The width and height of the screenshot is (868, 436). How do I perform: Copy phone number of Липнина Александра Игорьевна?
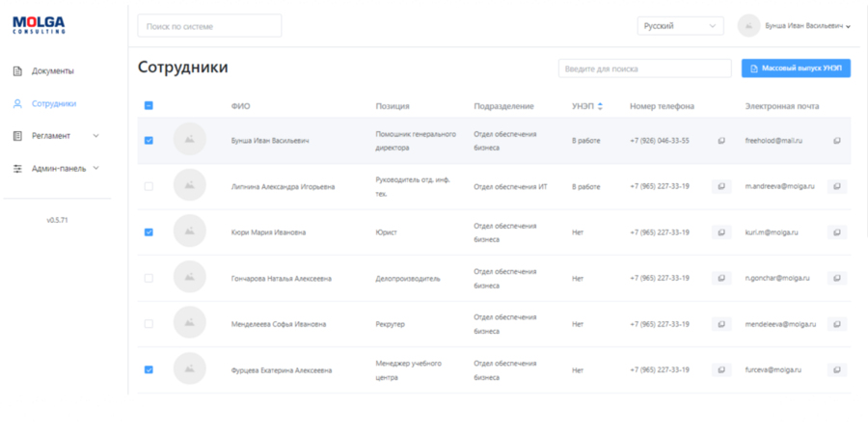click(x=721, y=187)
